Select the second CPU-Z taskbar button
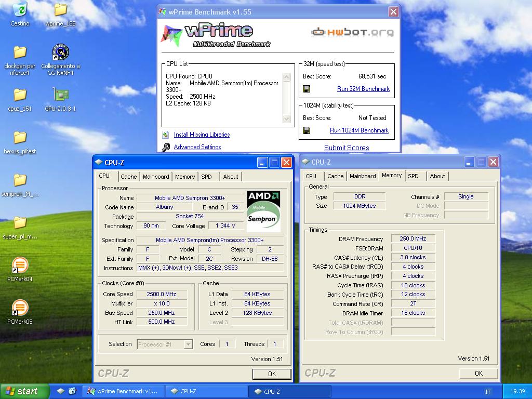This screenshot has height=399, width=532. point(290,391)
